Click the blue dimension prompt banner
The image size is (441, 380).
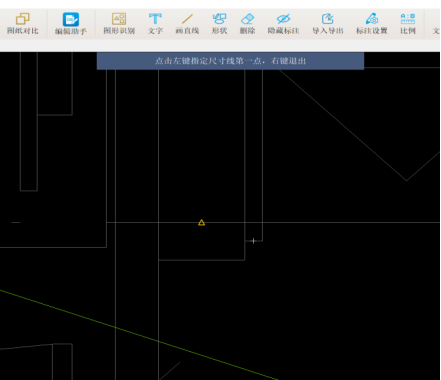pos(230,61)
